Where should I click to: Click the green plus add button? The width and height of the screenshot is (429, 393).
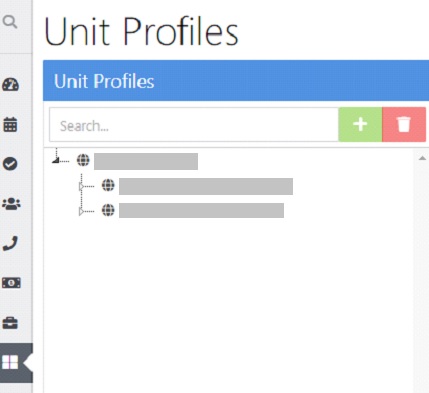(x=360, y=125)
